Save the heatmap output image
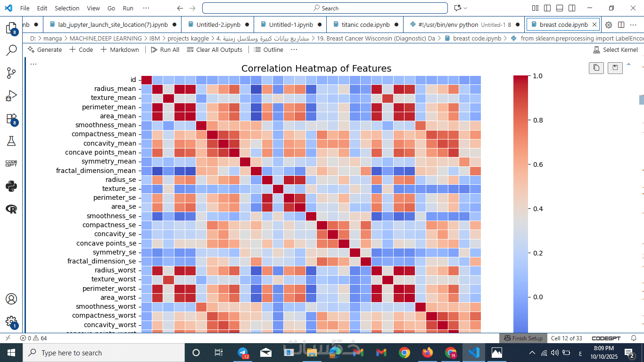Screen dimensions: 644x362 tap(615, 68)
